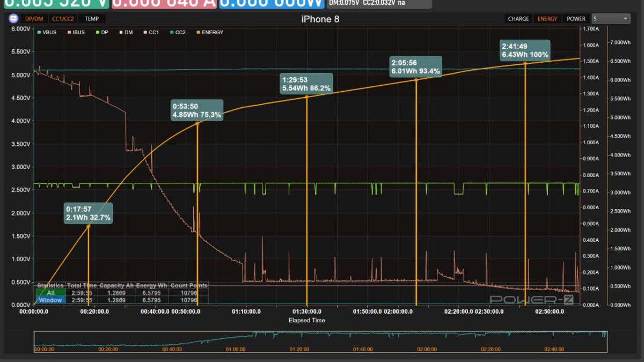The image size is (644, 362).
Task: Toggle the ENERGY curve button
Action: [x=547, y=19]
